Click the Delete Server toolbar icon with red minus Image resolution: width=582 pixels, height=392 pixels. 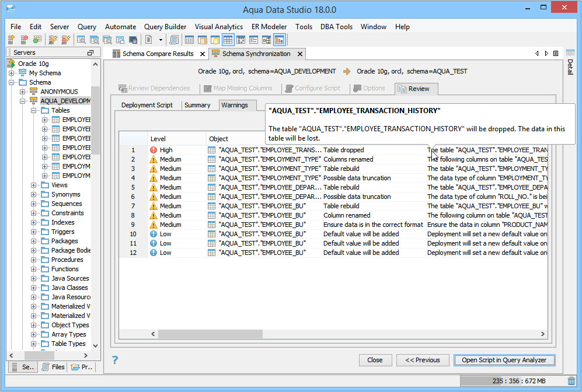coord(24,40)
